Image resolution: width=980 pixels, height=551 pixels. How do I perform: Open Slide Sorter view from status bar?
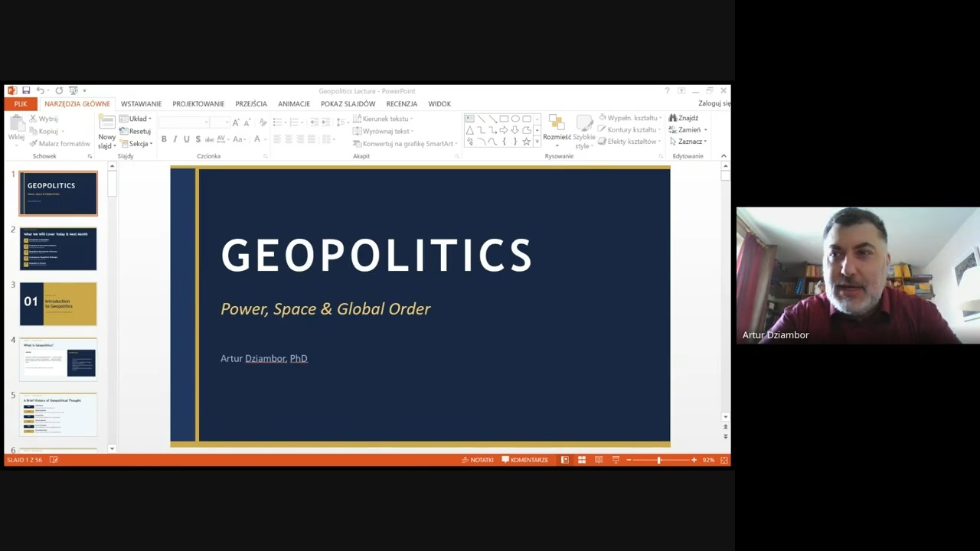point(582,460)
